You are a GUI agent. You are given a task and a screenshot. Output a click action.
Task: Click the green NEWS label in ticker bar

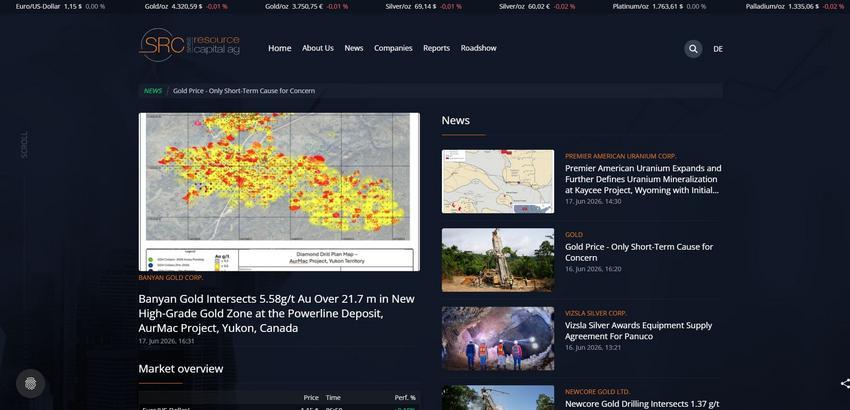[153, 91]
